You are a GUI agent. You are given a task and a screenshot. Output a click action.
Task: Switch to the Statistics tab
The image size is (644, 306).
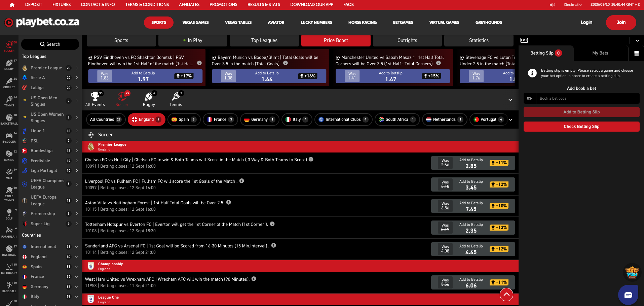pyautogui.click(x=479, y=40)
